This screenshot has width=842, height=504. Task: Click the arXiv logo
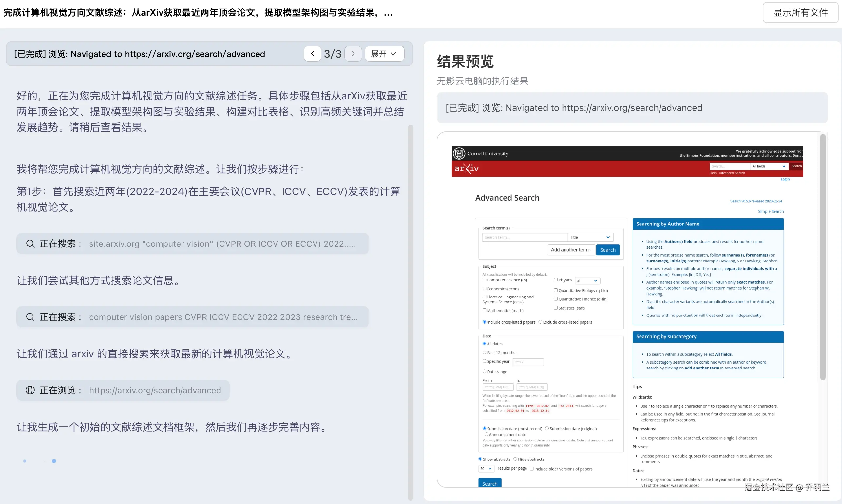pyautogui.click(x=467, y=169)
